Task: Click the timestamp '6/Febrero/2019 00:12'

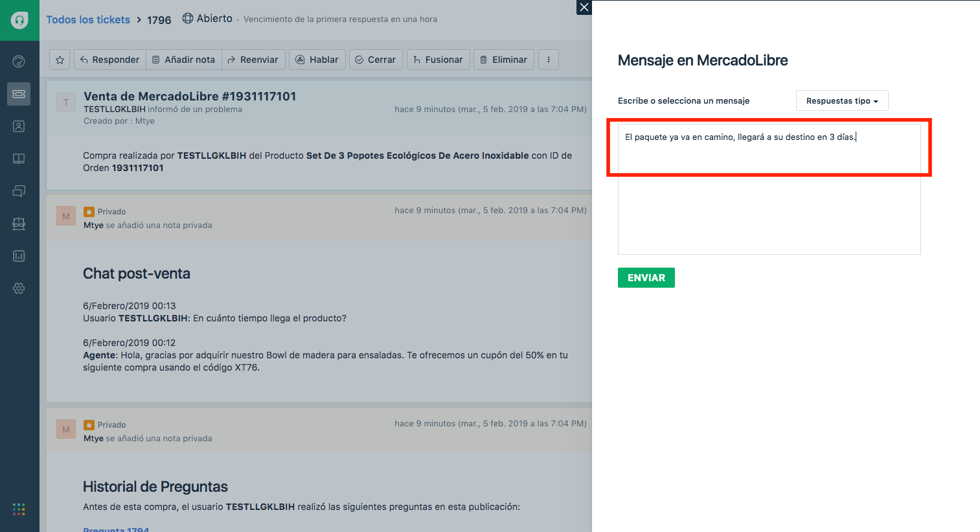Action: (130, 343)
